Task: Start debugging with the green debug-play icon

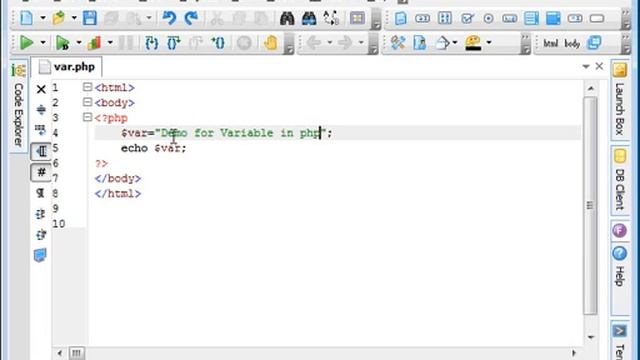Action: (x=62, y=42)
